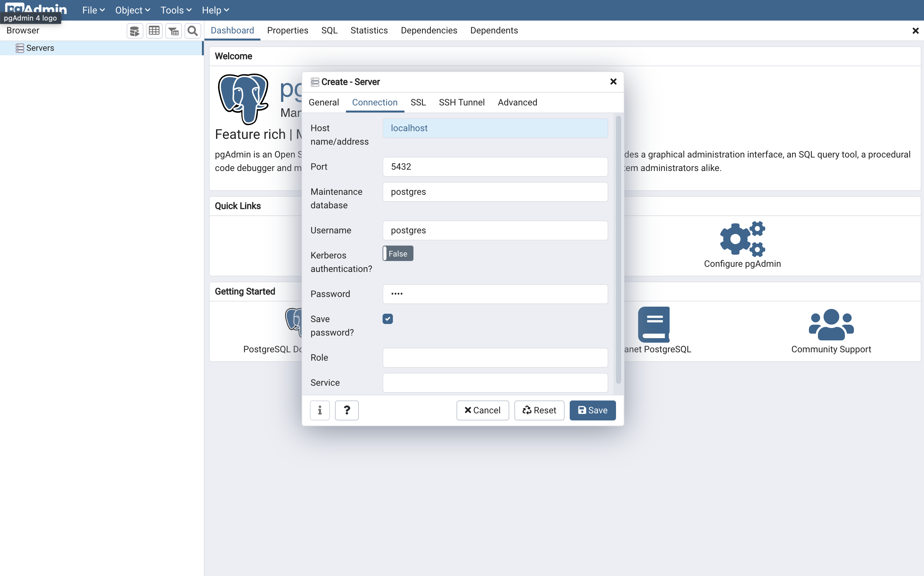Image resolution: width=924 pixels, height=576 pixels.
Task: Click the PostgreSQL elephant logo in Welcome panel
Action: click(243, 99)
